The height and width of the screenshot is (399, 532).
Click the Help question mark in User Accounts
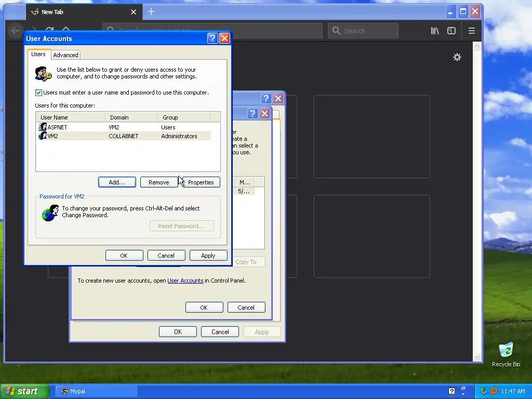tap(212, 38)
